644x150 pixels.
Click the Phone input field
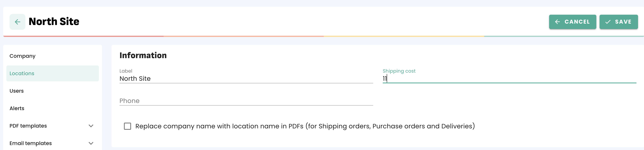pyautogui.click(x=246, y=101)
